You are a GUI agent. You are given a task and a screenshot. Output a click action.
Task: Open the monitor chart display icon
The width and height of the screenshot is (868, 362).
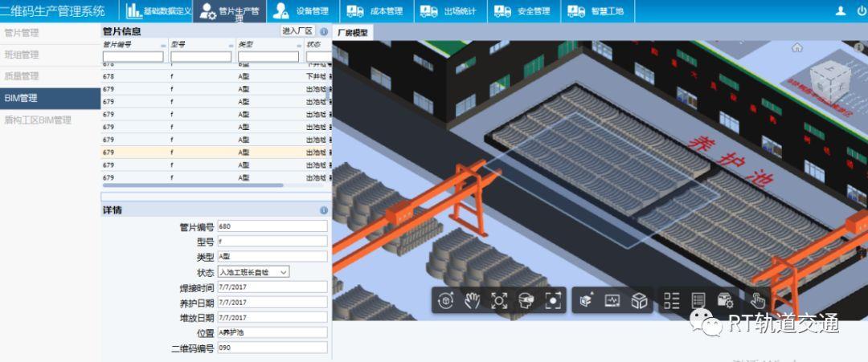612,300
